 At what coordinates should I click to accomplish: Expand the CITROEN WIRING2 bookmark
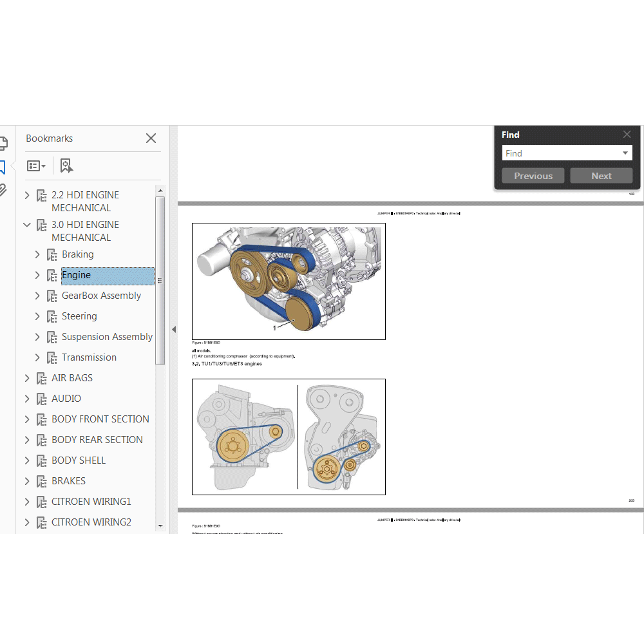pyautogui.click(x=27, y=522)
